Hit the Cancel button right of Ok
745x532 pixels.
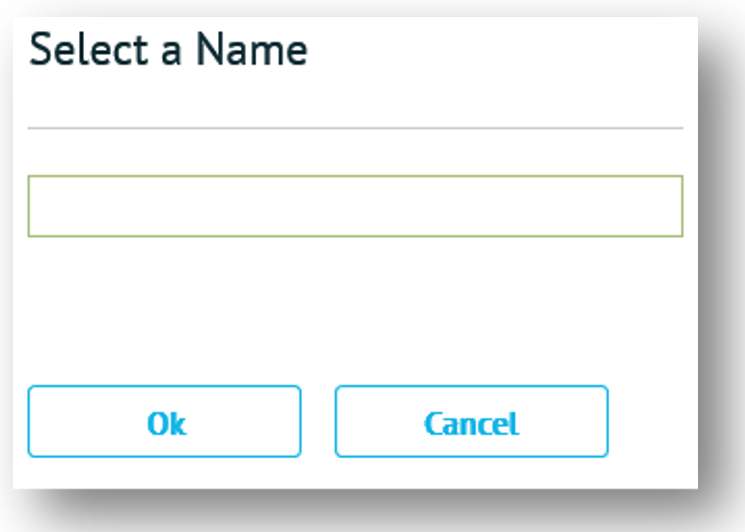coord(471,422)
